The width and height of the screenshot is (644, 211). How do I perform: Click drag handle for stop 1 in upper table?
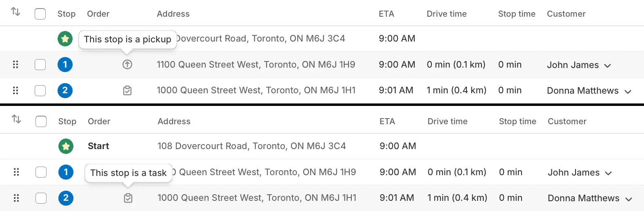click(x=16, y=64)
